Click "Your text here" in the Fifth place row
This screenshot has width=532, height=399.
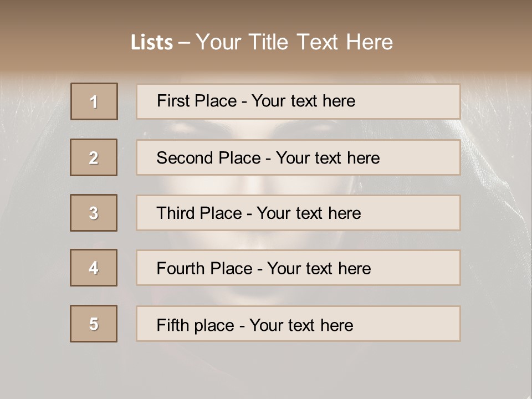click(x=301, y=325)
